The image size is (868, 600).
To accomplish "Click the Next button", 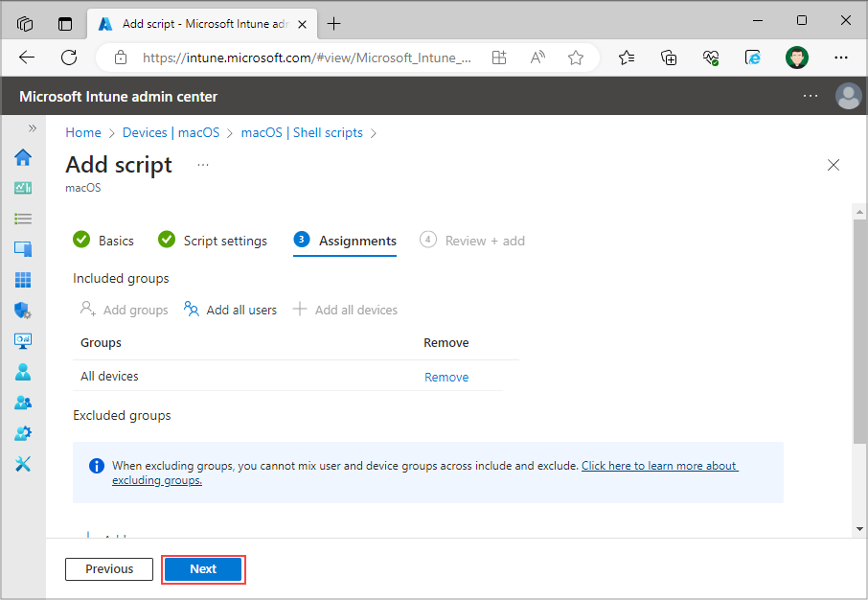I will (x=203, y=569).
